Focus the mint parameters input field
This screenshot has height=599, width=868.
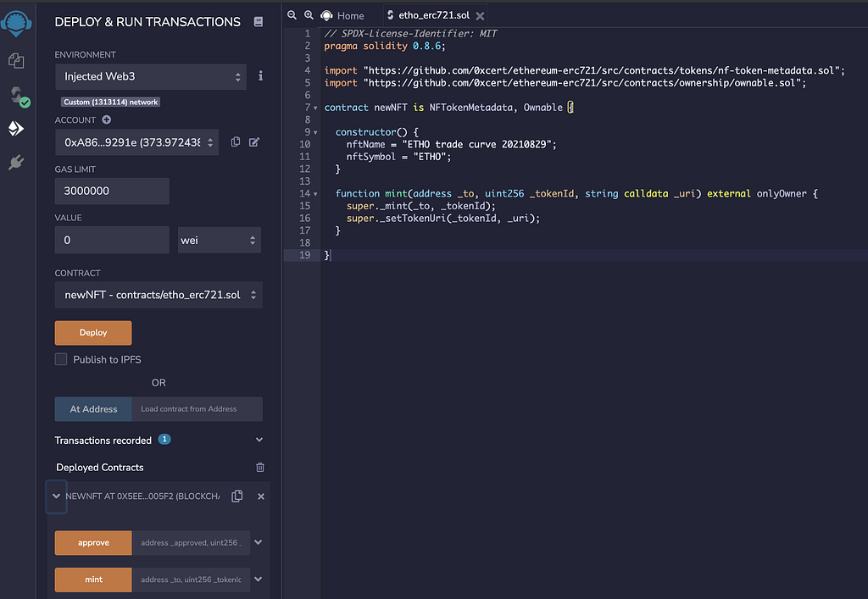coord(191,580)
